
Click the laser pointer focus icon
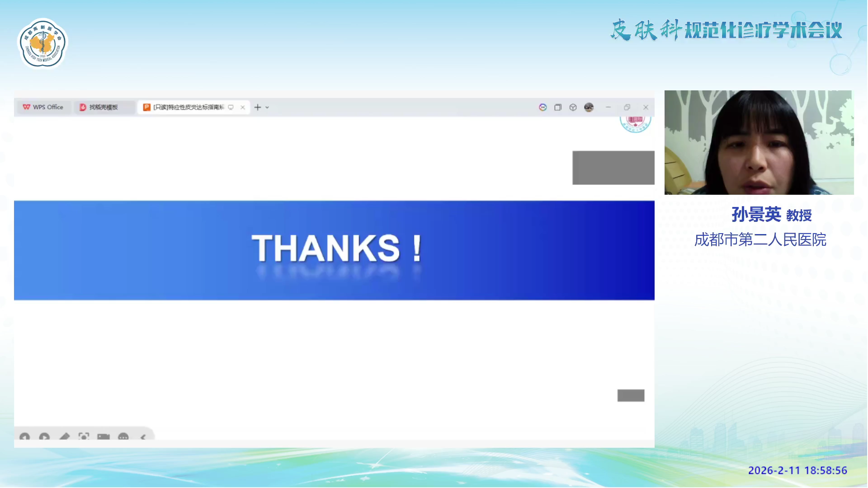pyautogui.click(x=84, y=436)
